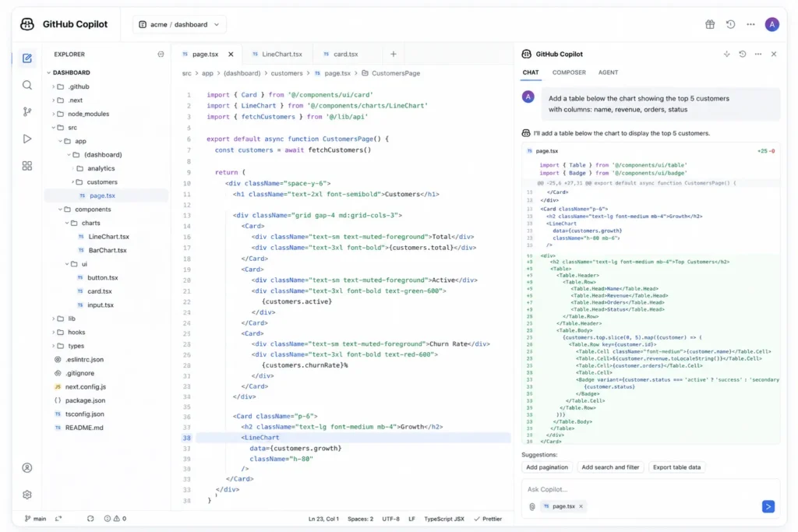The width and height of the screenshot is (798, 532).
Task: Open the Copilot panel more options menu
Action: click(x=757, y=54)
